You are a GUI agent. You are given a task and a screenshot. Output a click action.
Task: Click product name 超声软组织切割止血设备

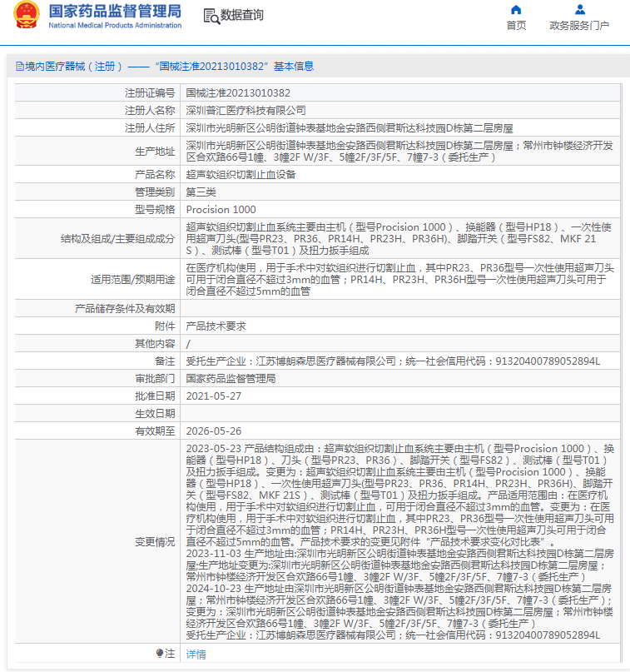click(241, 174)
